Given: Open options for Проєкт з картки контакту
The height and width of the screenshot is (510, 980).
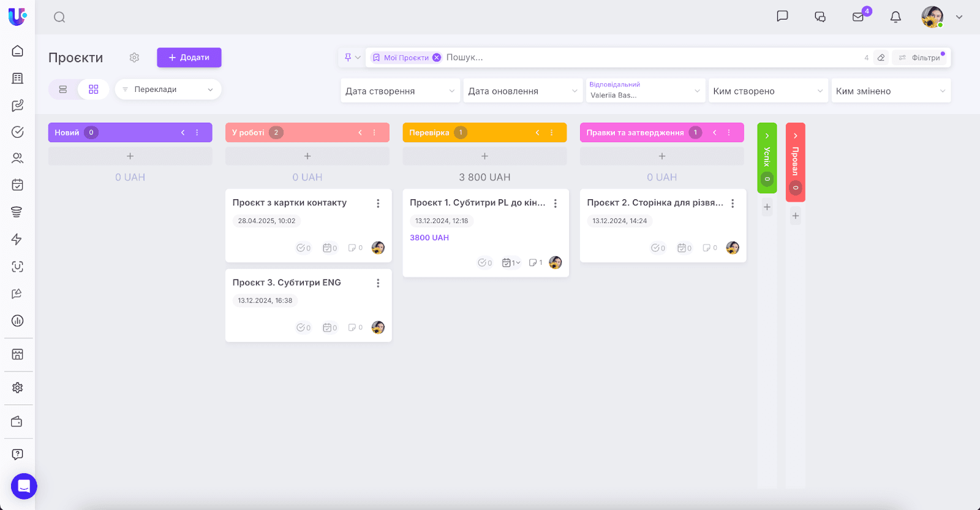Looking at the screenshot, I should click(378, 204).
